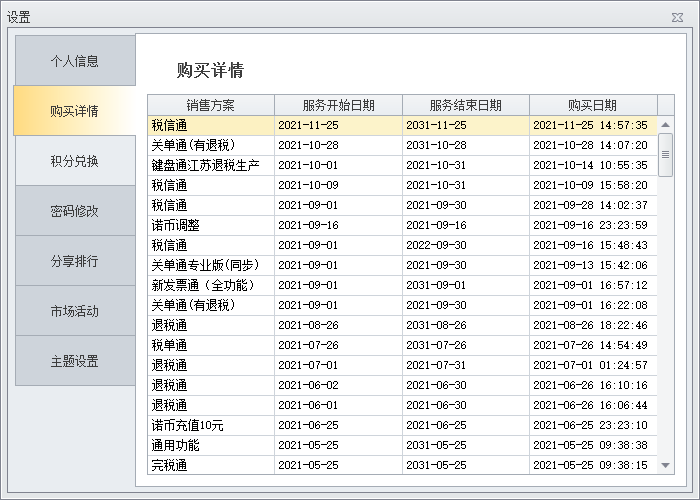Viewport: 700px width, 500px height.
Task: Click the vertical scrollbar thumb
Action: coord(666,154)
